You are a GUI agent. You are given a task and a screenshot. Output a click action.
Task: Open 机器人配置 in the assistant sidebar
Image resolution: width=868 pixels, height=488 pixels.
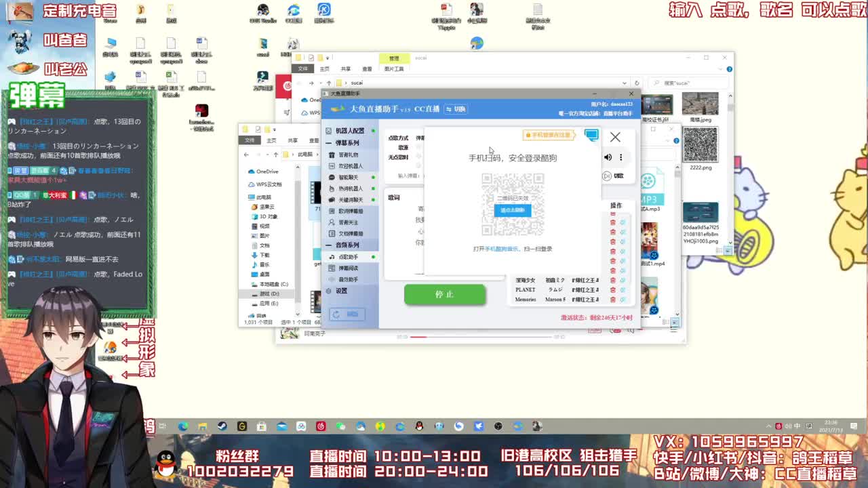(350, 131)
